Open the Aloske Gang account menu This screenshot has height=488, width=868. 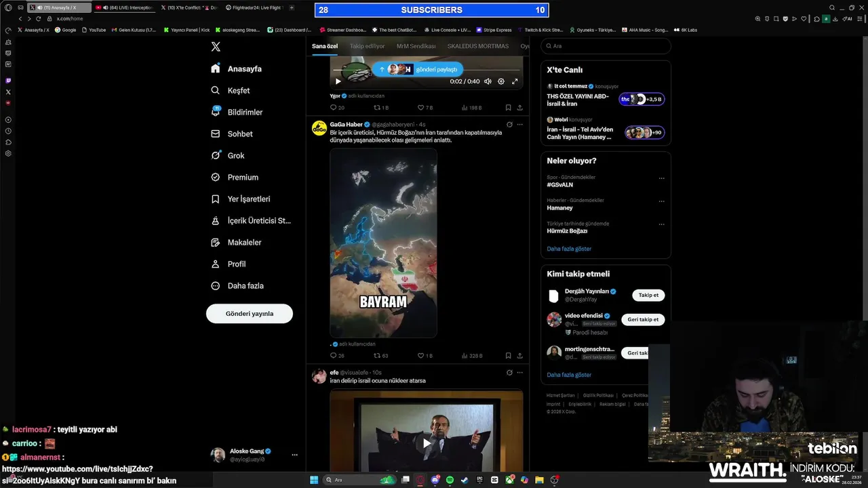[x=255, y=455]
